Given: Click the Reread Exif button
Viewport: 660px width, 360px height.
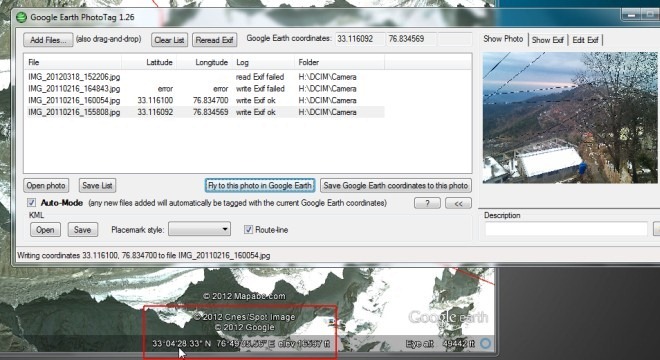Looking at the screenshot, I should point(215,40).
